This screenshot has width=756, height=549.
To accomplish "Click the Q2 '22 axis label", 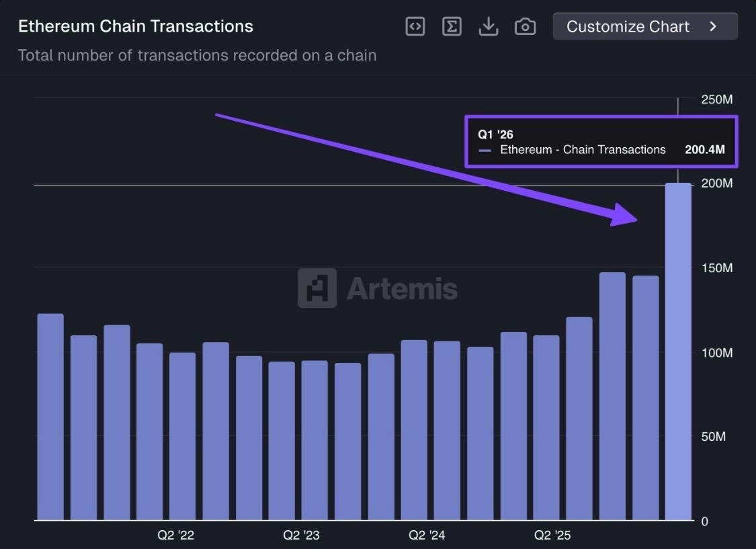I will [x=176, y=536].
